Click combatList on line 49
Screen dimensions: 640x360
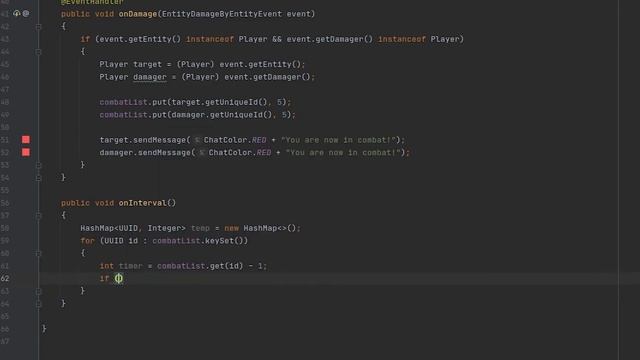[x=123, y=115]
